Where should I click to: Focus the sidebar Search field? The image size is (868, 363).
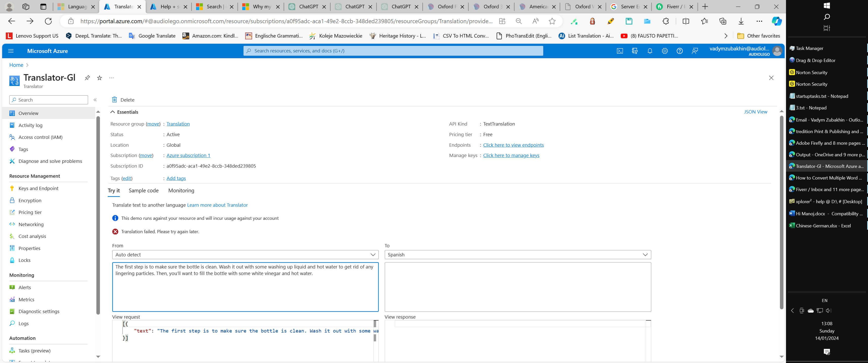(x=48, y=100)
